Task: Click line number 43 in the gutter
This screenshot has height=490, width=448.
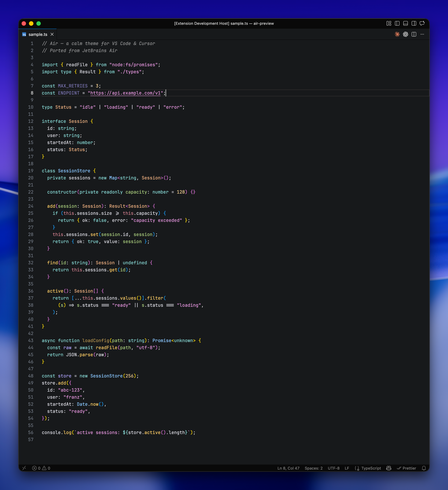Action: coord(31,340)
